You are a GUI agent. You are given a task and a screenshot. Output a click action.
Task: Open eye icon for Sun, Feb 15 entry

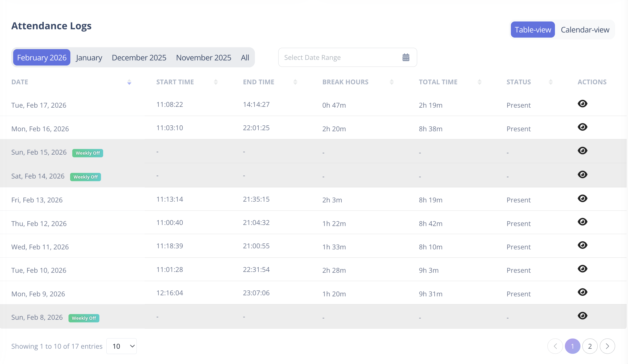582,151
